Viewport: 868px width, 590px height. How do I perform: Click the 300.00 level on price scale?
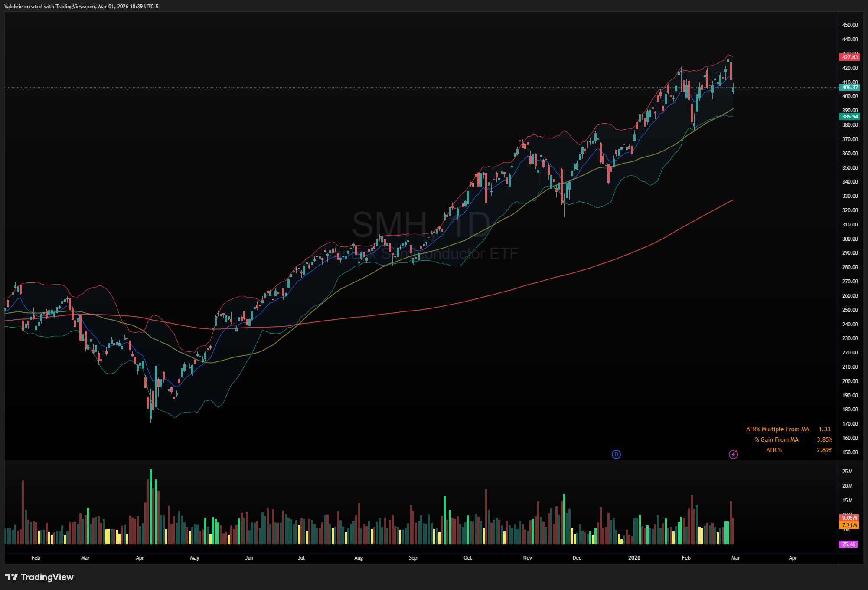coord(850,239)
